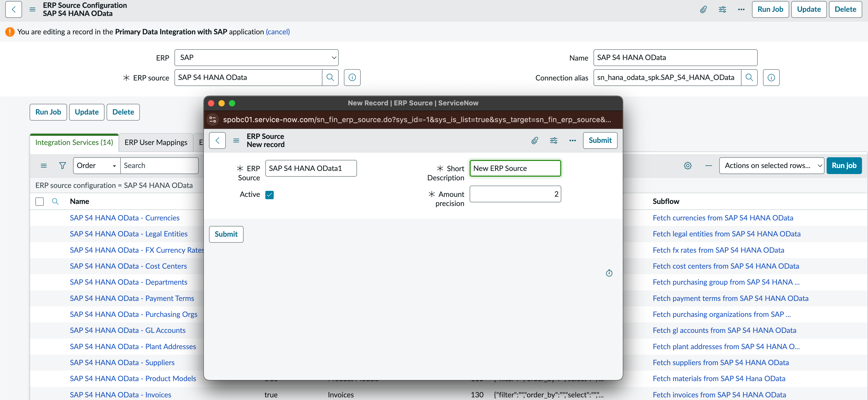This screenshot has width=868, height=400.
Task: Click the ERP source configuration breadcrumb filter
Action: 114,186
